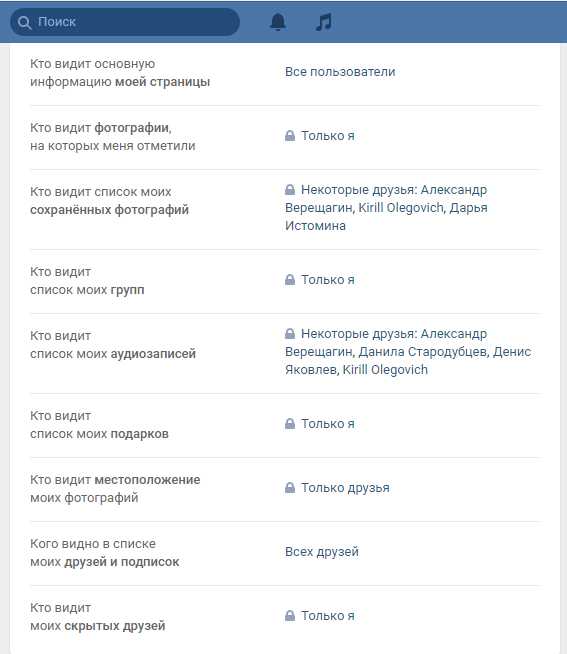Click the lock icon beside saved photos setting
The image size is (567, 654).
[x=290, y=189]
